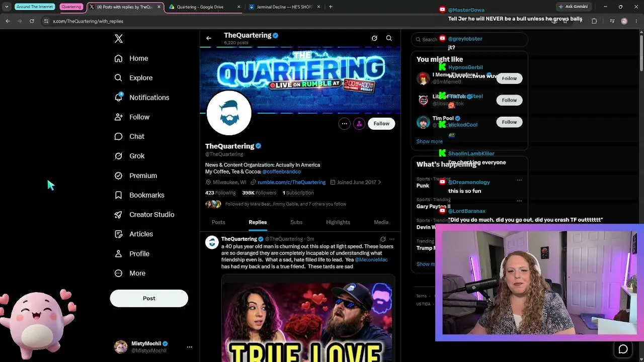The image size is (644, 362).
Task: Open the Followed by Mare Bear link
Action: [286, 204]
